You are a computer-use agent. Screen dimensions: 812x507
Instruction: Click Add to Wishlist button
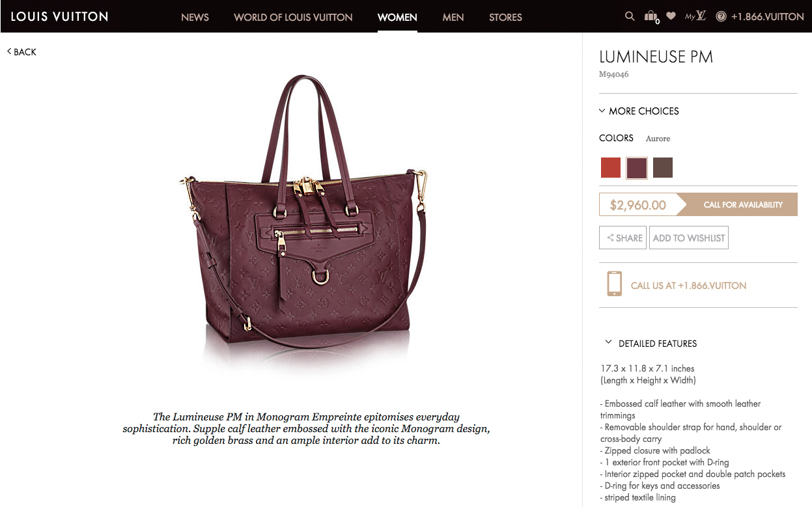(x=689, y=238)
